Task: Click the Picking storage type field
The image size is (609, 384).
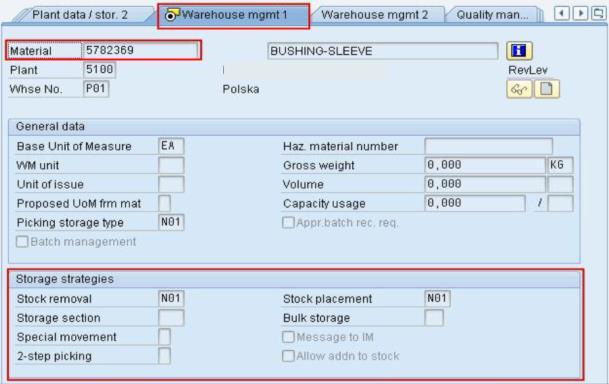Action: (x=171, y=222)
